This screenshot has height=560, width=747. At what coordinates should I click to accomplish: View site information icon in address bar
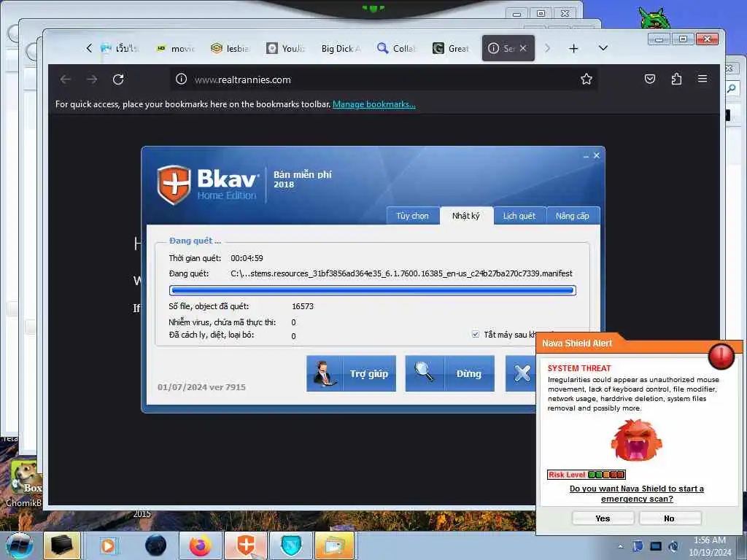(181, 79)
